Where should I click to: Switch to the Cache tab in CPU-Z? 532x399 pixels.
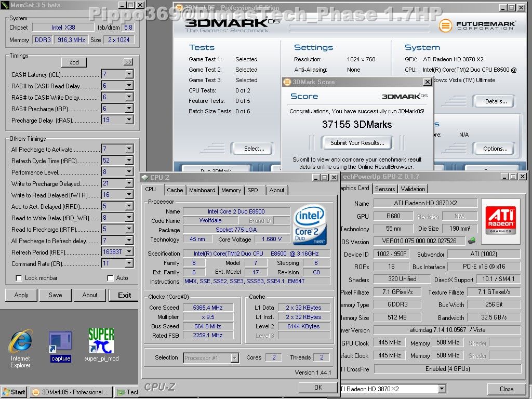[175, 190]
